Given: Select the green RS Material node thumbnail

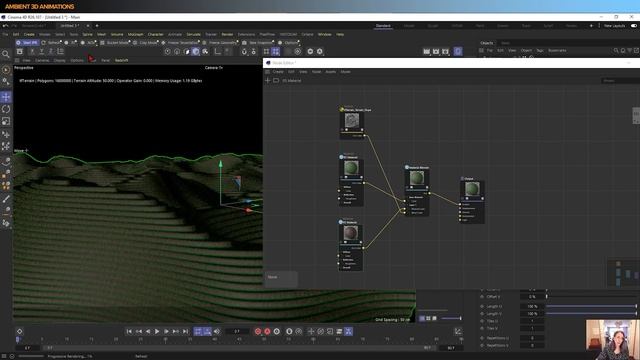Looking at the screenshot, I should pyautogui.click(x=351, y=167).
